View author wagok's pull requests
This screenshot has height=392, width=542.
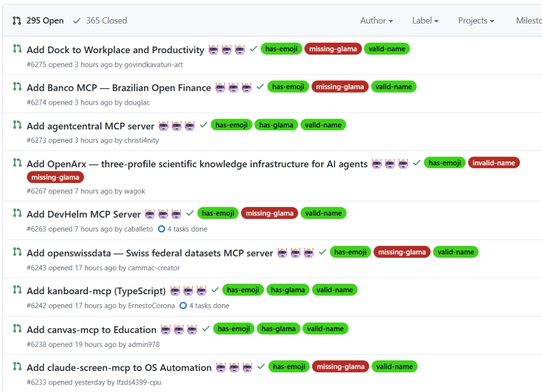135,191
